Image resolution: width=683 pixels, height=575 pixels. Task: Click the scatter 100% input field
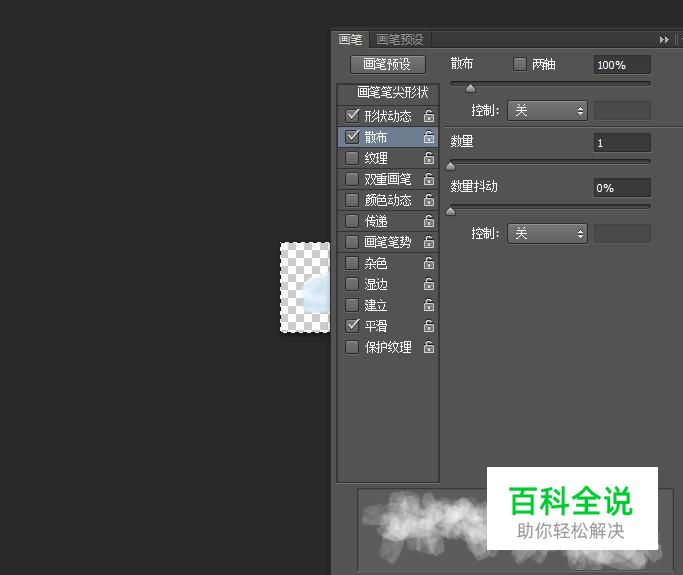click(622, 65)
